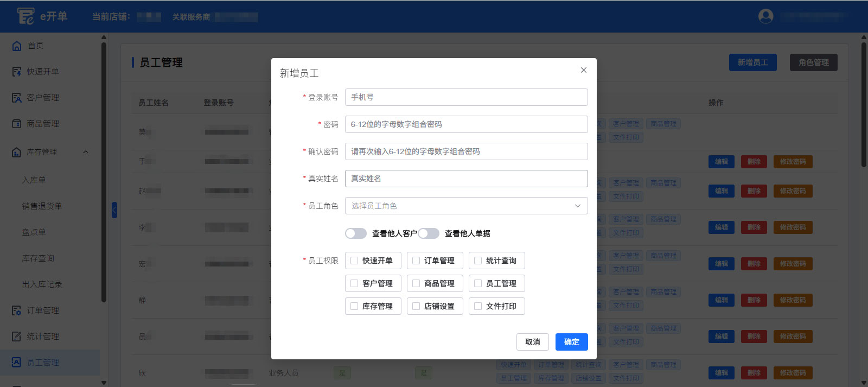Click the 统计管理 sidebar icon

pos(17,337)
